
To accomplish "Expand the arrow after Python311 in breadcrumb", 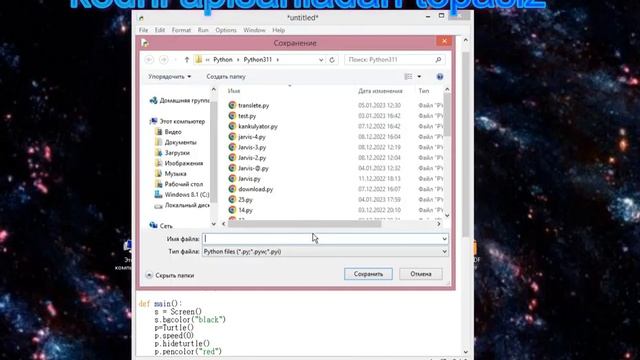I will coord(278,60).
